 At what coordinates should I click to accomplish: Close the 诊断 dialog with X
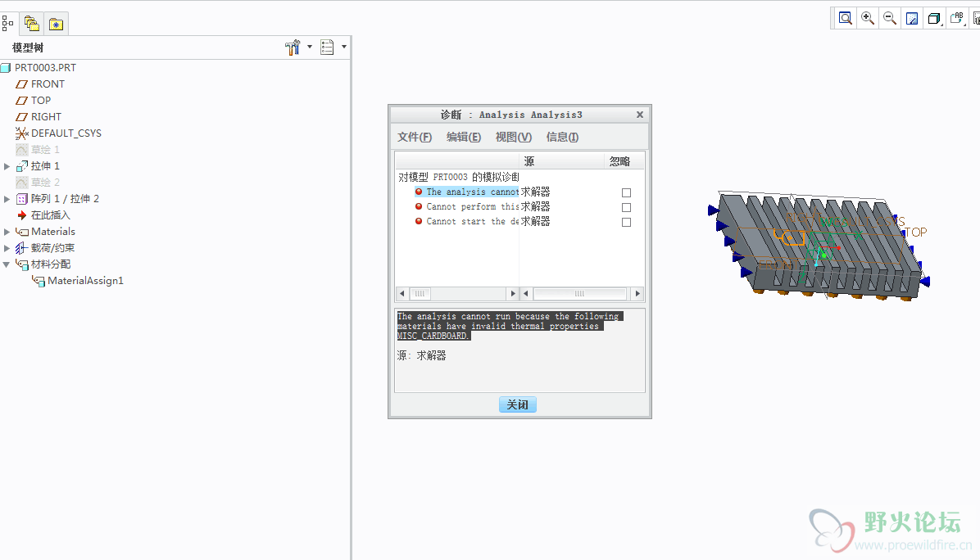pyautogui.click(x=639, y=115)
